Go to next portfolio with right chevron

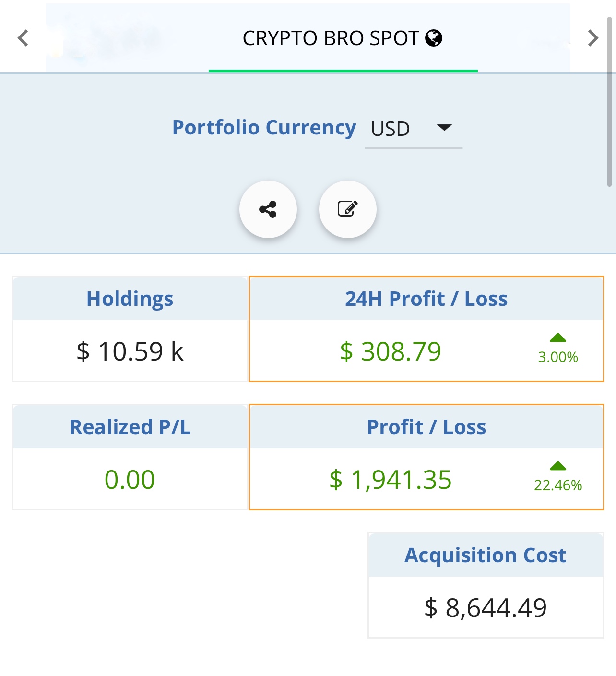pyautogui.click(x=593, y=38)
